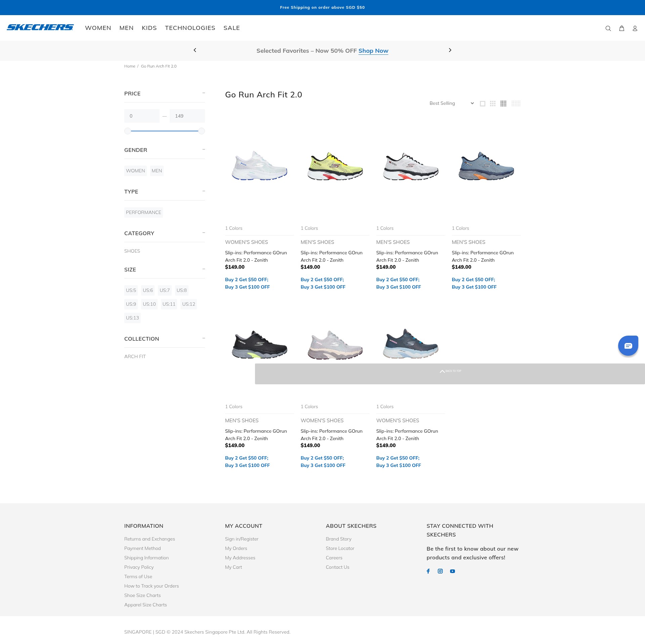Screen dimensions: 645x644
Task: Open white women's Zenith shoe with blue sole
Action: pos(259,165)
